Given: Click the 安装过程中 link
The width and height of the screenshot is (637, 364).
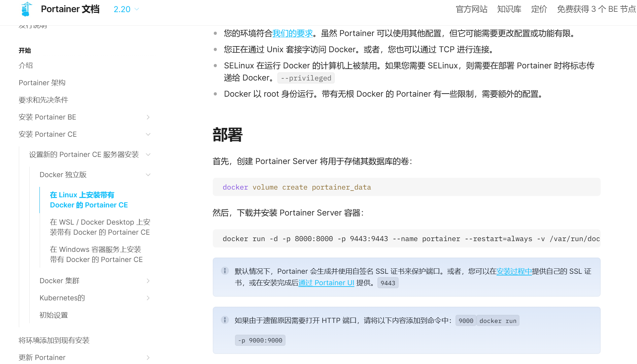Looking at the screenshot, I should pyautogui.click(x=513, y=271).
